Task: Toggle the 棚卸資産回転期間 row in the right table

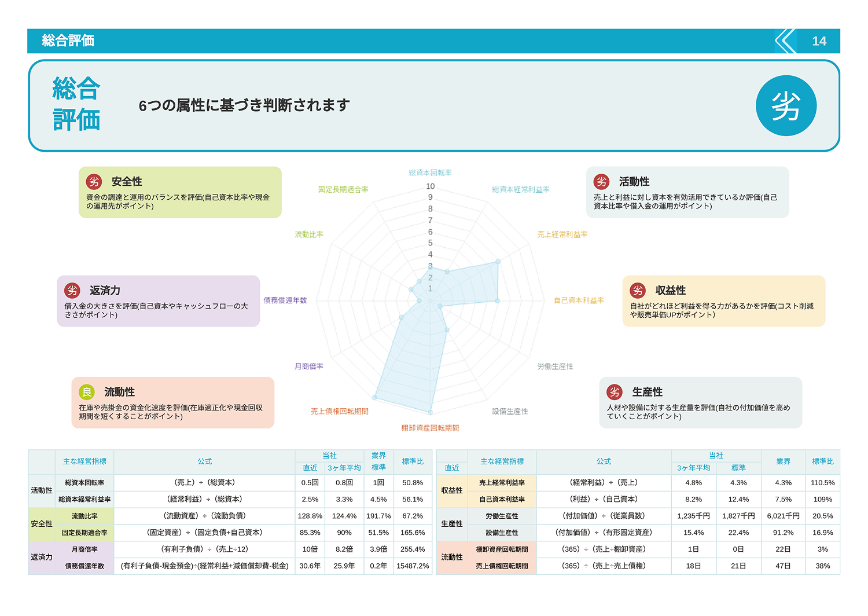Action: pyautogui.click(x=502, y=549)
